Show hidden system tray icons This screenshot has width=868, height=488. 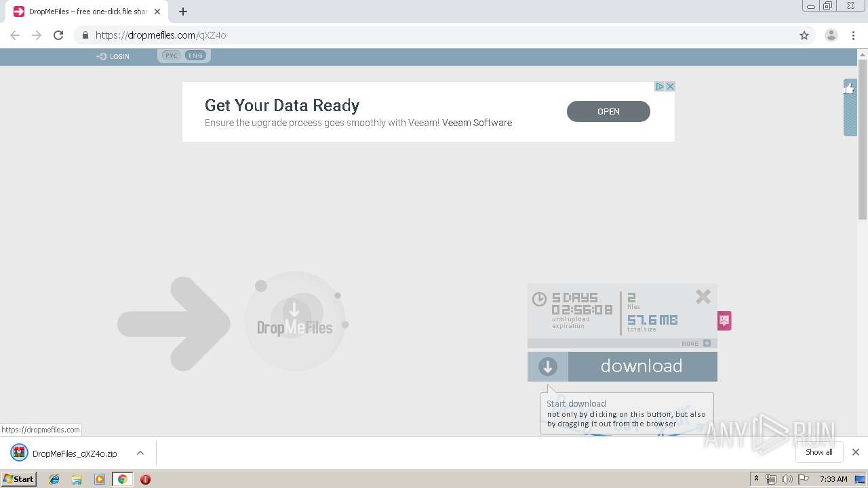pos(756,479)
